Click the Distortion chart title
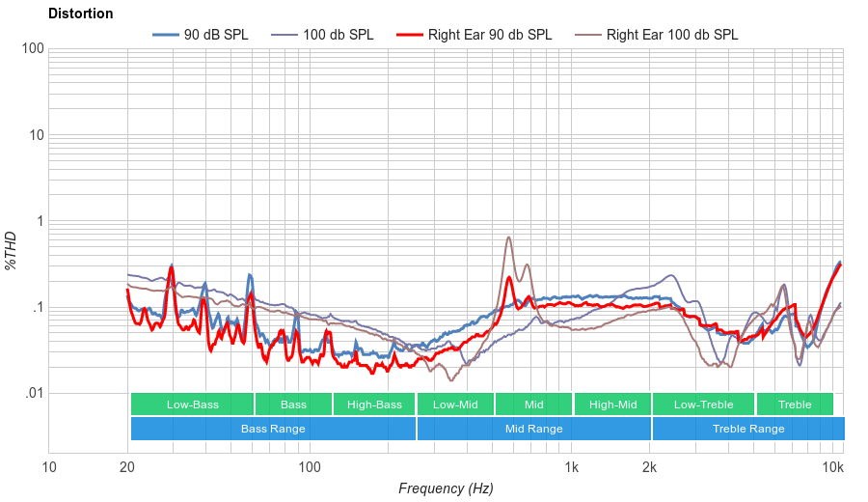 (80, 14)
